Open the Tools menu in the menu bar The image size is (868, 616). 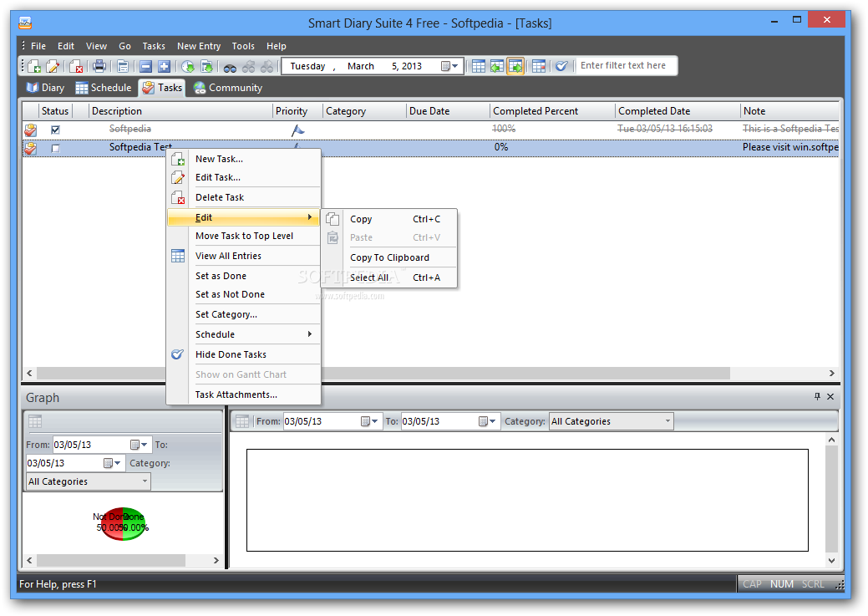243,46
